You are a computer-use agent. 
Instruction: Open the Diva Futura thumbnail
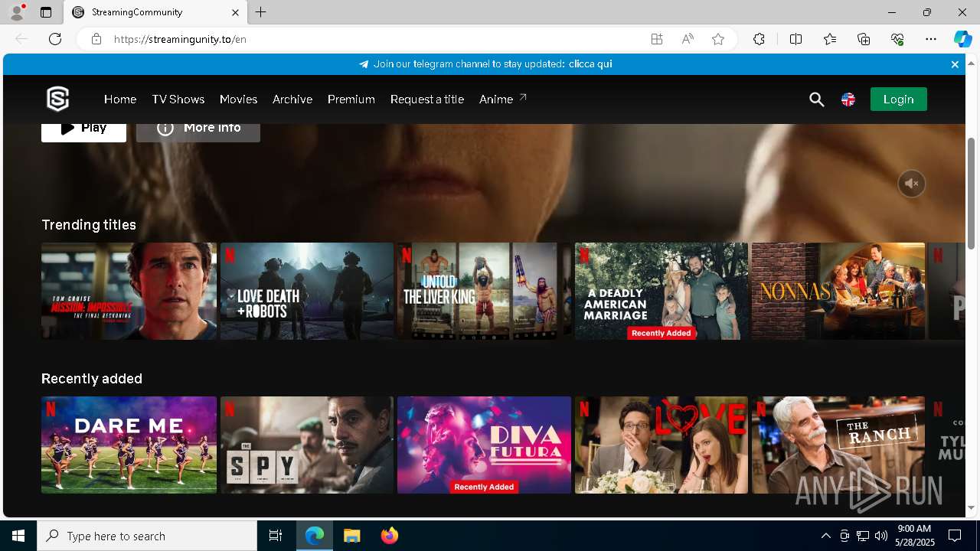coord(484,445)
